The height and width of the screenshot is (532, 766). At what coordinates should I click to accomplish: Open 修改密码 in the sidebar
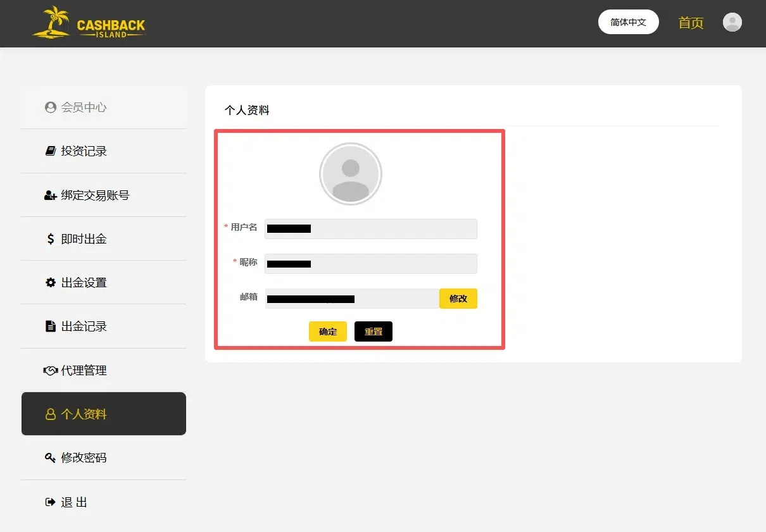(x=104, y=458)
